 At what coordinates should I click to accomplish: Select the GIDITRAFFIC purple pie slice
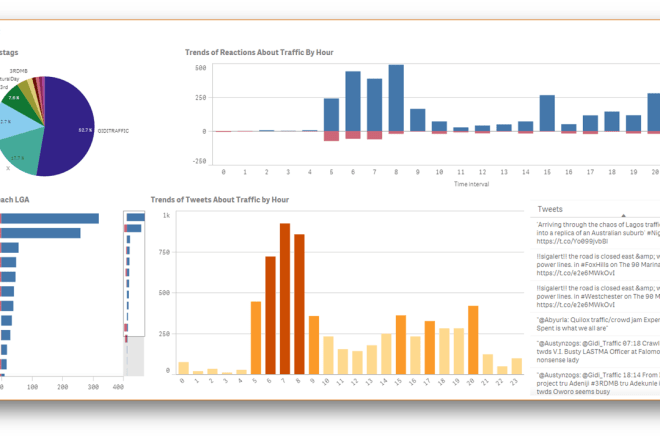[67, 126]
